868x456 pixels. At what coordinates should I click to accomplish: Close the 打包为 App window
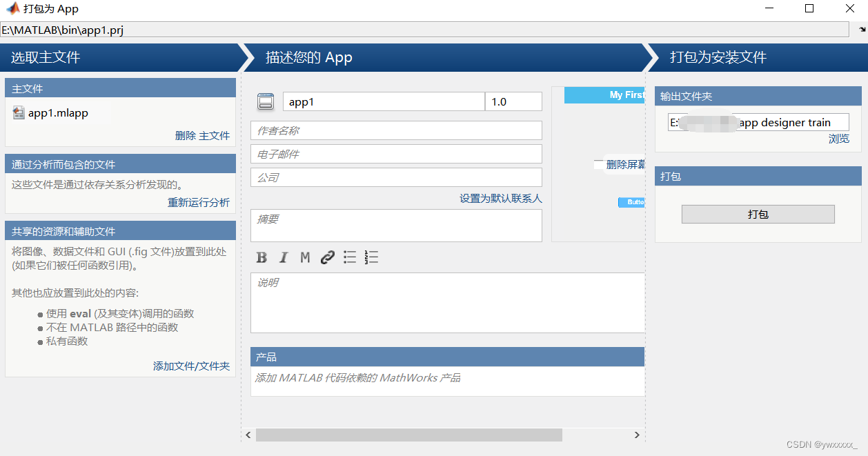850,9
